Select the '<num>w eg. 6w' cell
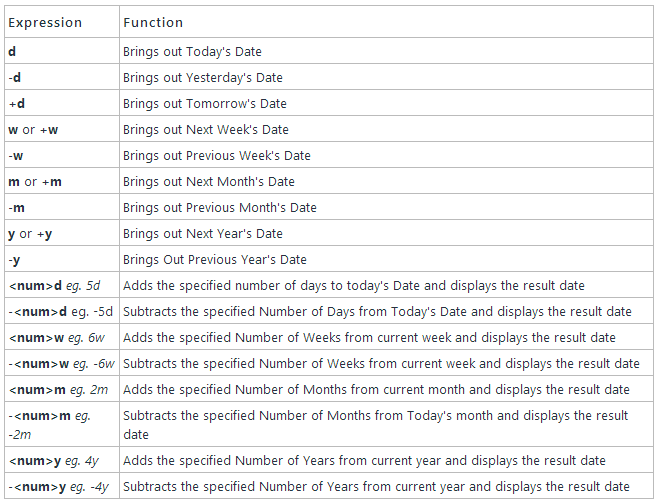Image resolution: width=661 pixels, height=503 pixels. pyautogui.click(x=62, y=337)
